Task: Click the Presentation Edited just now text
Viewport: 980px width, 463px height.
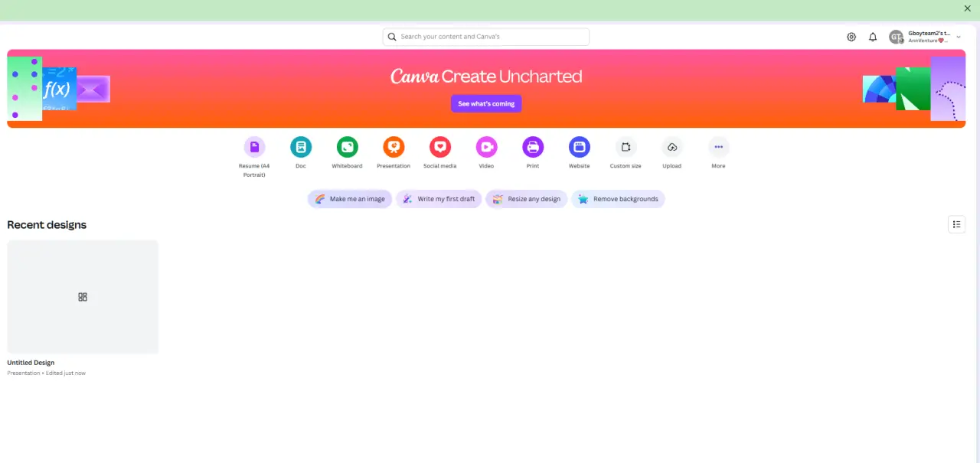Action: click(x=47, y=373)
